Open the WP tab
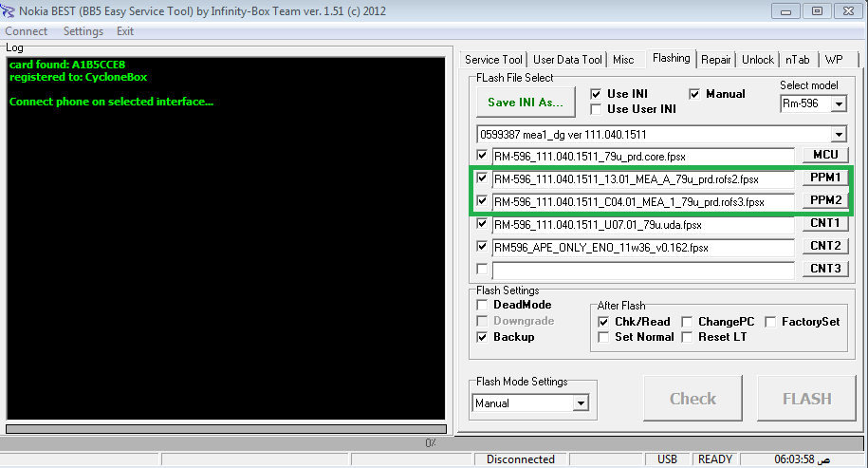 [834, 59]
